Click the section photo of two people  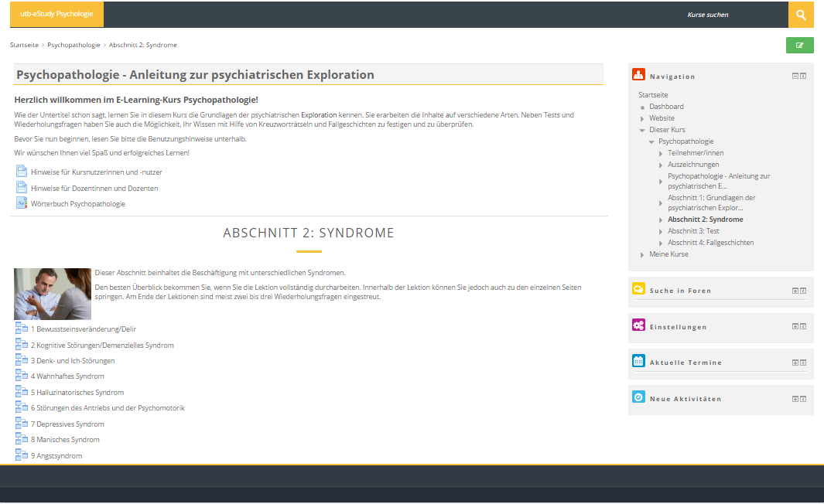pos(53,294)
